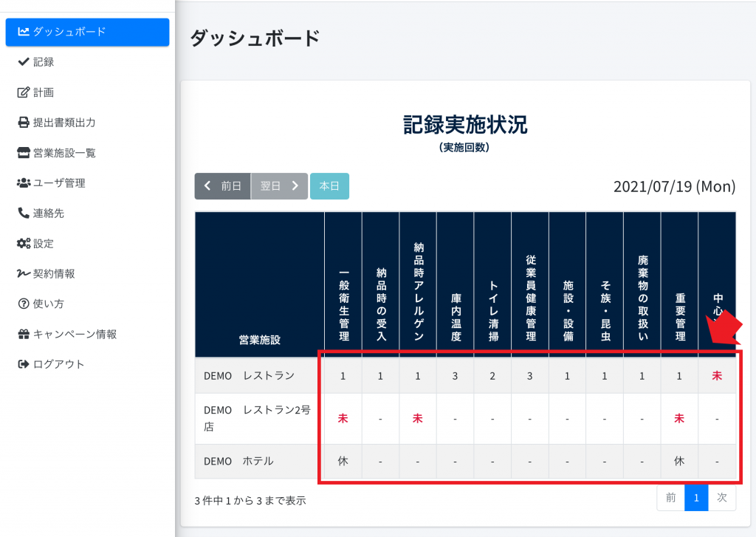Click the users icon beside ユーザ管理
Screen dimensions: 756x537
[x=24, y=183]
